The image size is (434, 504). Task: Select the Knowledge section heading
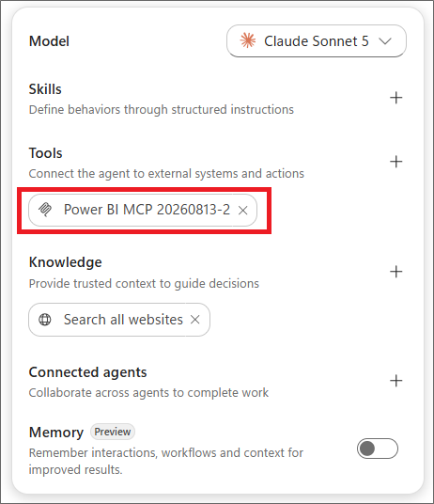coord(66,262)
